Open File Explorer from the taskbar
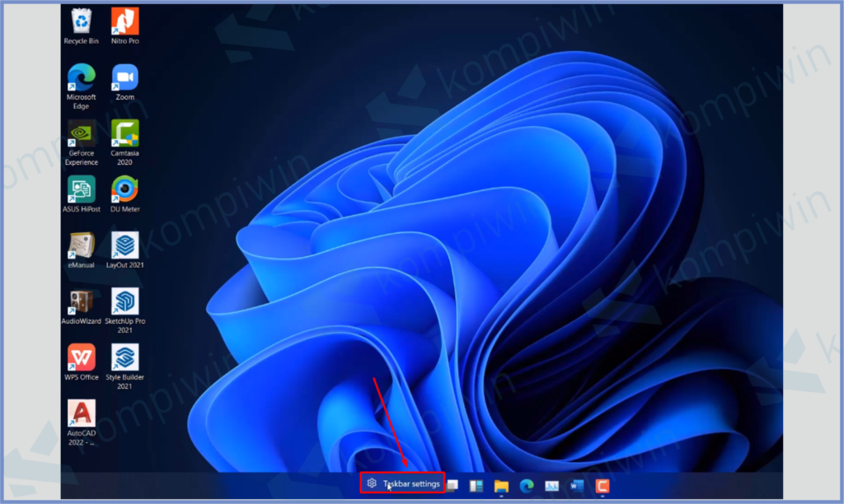 click(501, 486)
